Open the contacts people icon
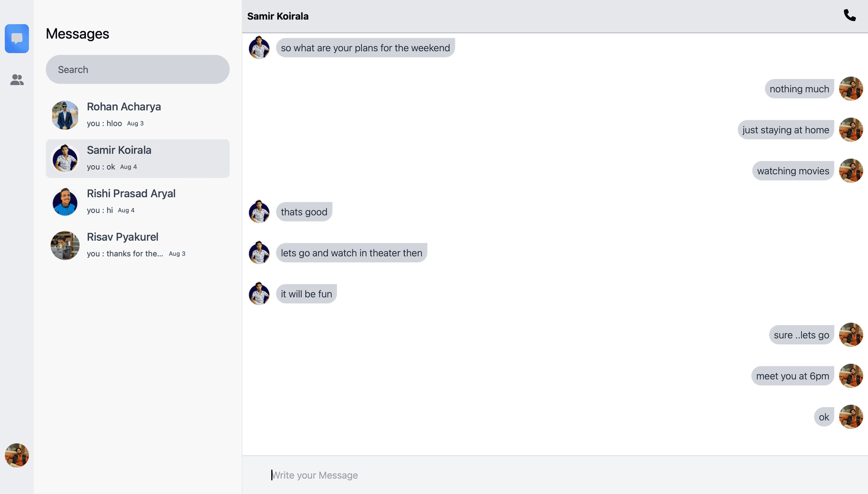Screen dimensions: 868x494 coord(17,80)
